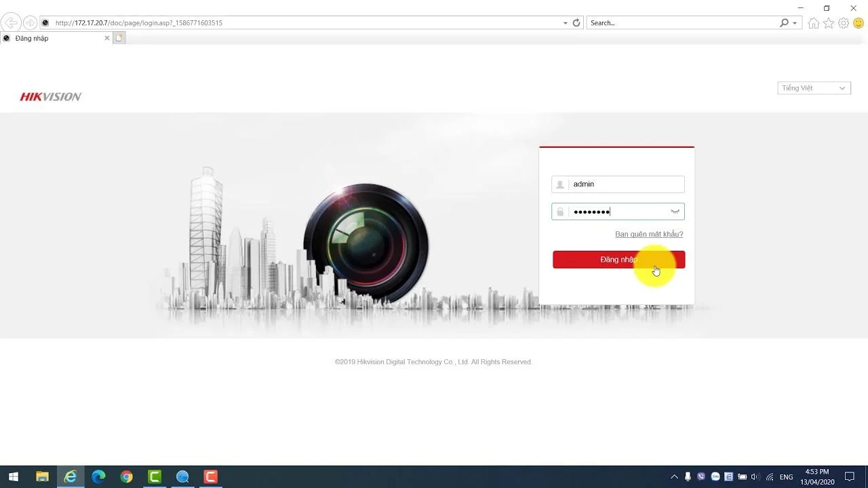
Task: Focus the password input field
Action: pyautogui.click(x=618, y=211)
